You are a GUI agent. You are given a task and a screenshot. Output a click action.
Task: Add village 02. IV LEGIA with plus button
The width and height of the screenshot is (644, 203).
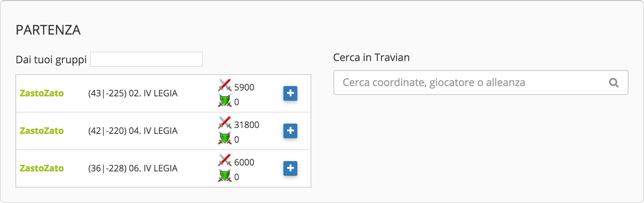[290, 93]
